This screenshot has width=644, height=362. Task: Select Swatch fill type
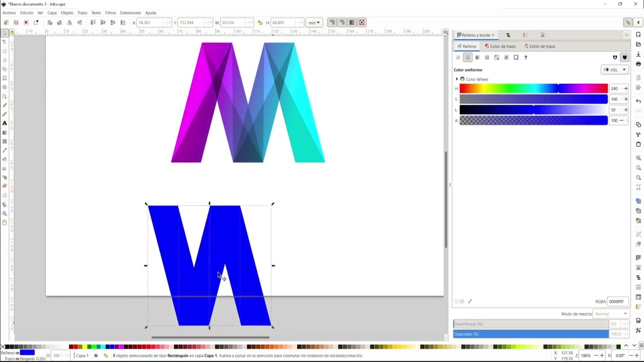point(516,57)
